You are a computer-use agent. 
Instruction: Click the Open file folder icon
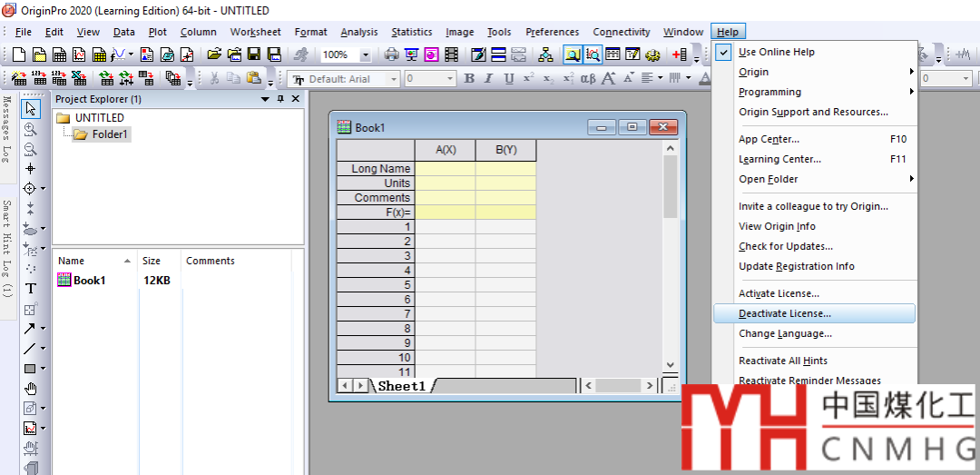(214, 54)
